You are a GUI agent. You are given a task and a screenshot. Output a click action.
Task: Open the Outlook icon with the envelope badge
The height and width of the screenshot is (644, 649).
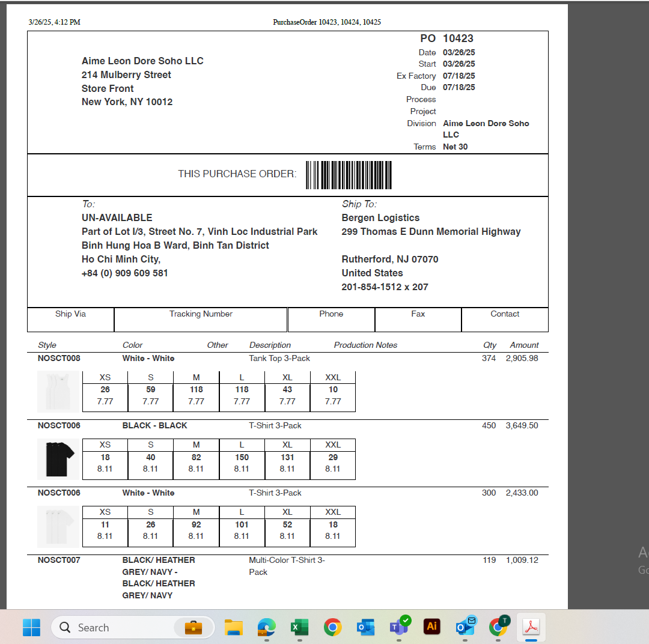point(465,627)
